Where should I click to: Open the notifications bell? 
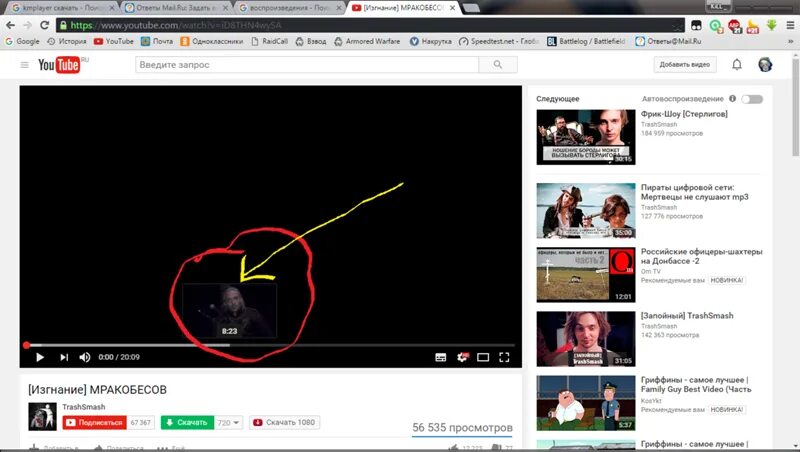737,65
